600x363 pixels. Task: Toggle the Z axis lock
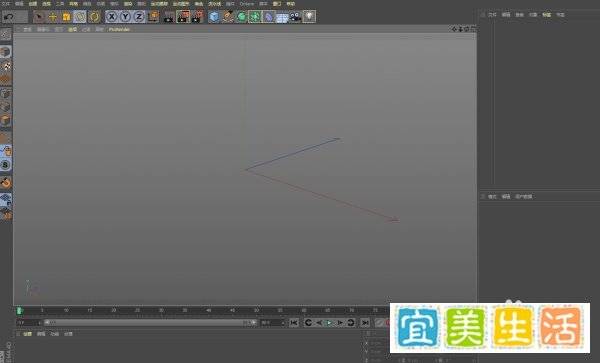click(139, 17)
